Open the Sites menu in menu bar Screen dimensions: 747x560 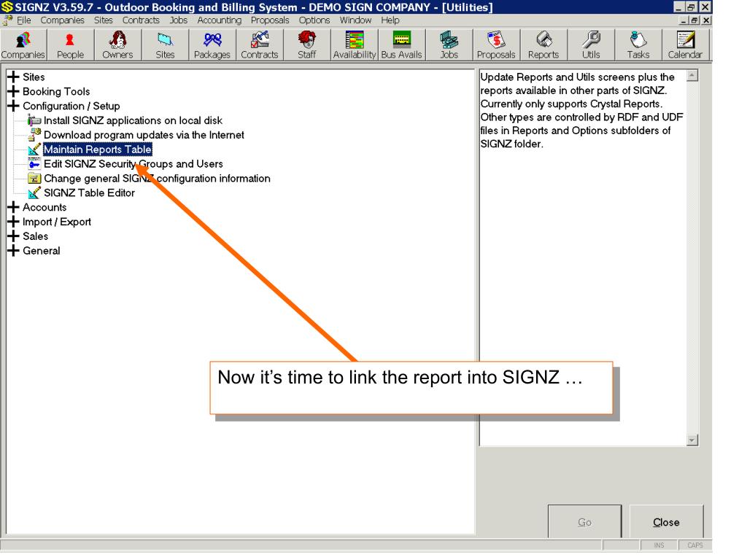(104, 20)
